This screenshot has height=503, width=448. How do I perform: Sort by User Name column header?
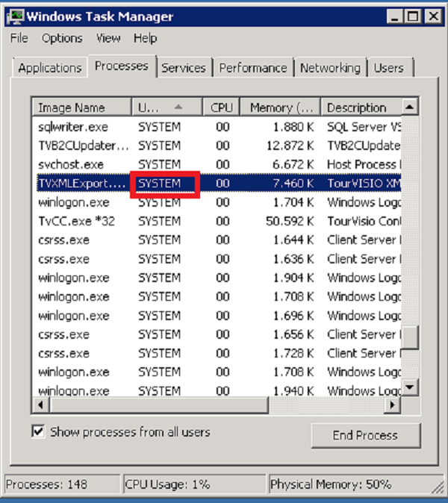[166, 107]
